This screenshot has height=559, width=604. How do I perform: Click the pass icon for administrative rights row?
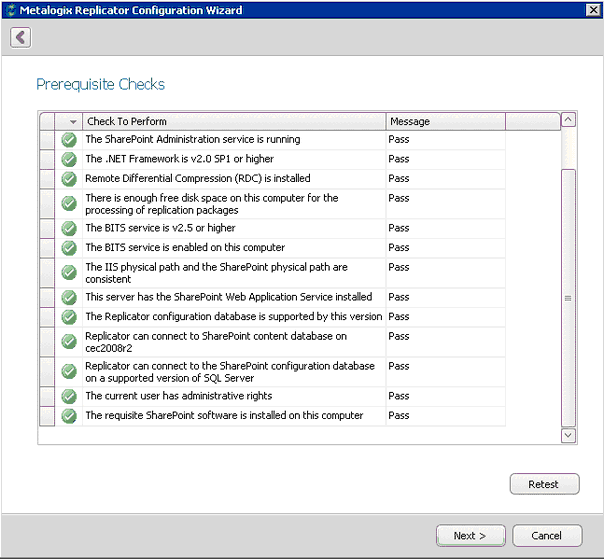69,396
